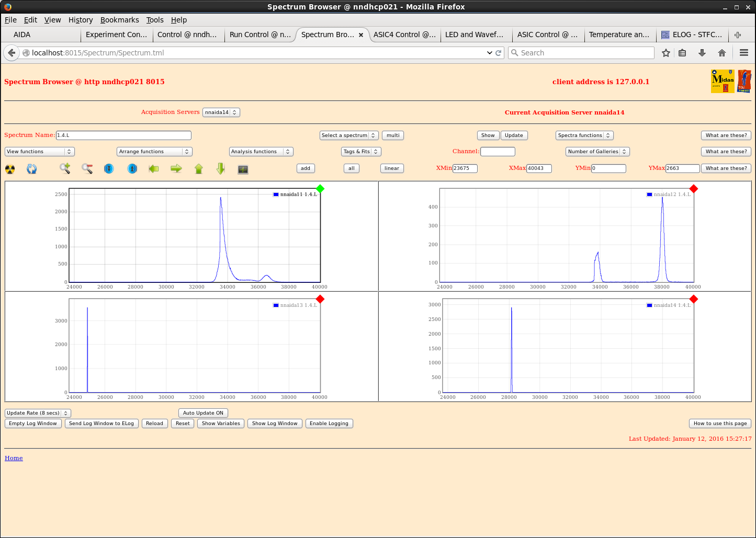Image resolution: width=756 pixels, height=538 pixels.
Task: Click the Spectrum Name input field
Action: [123, 135]
